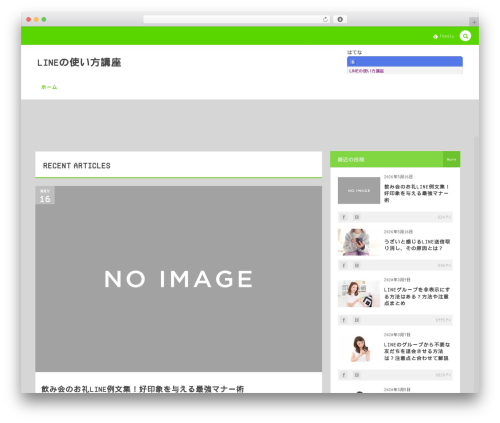The width and height of the screenshot is (500, 423).
Task: Click the blue Hatena bookmark widget bar
Action: click(405, 62)
